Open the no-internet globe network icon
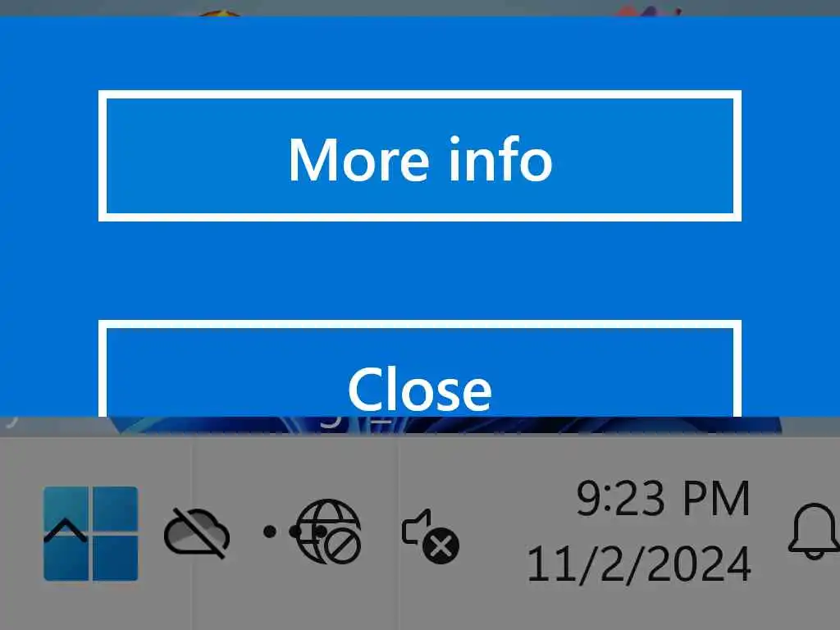Screen dimensions: 840x630 (x=329, y=532)
